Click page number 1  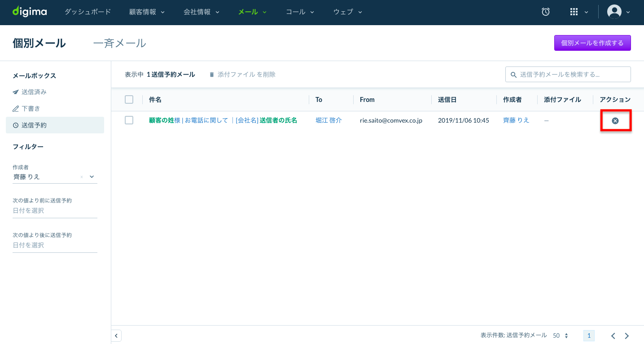589,336
